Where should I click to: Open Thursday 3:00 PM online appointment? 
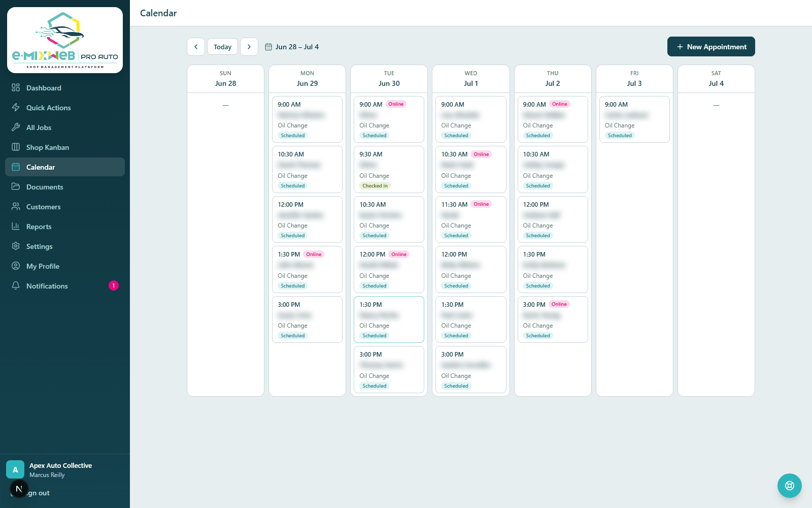click(x=552, y=320)
